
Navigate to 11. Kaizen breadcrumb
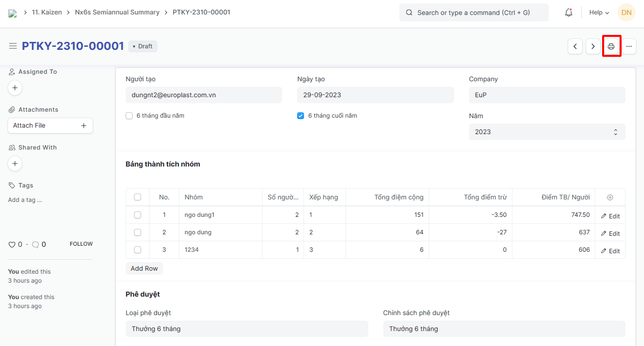click(x=47, y=12)
